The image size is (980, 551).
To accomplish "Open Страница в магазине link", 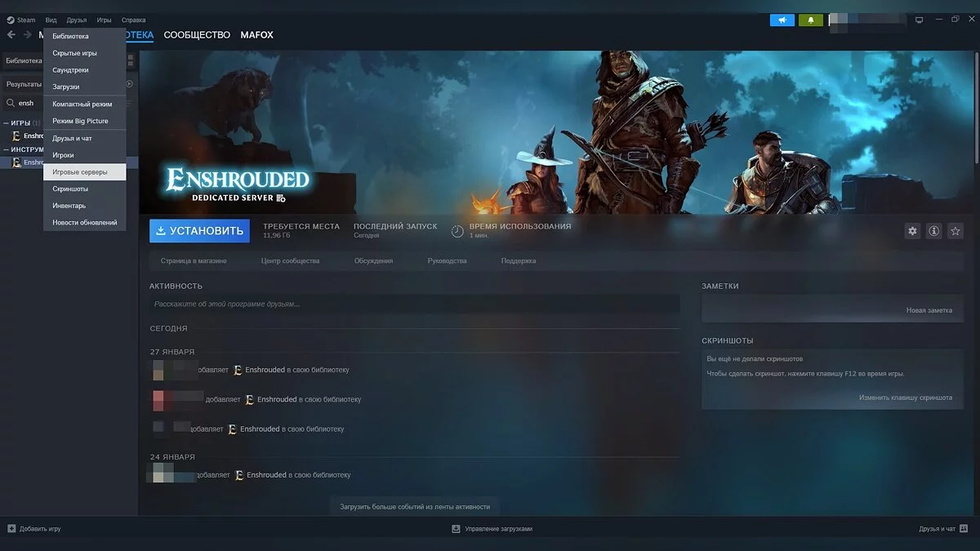I will point(195,260).
